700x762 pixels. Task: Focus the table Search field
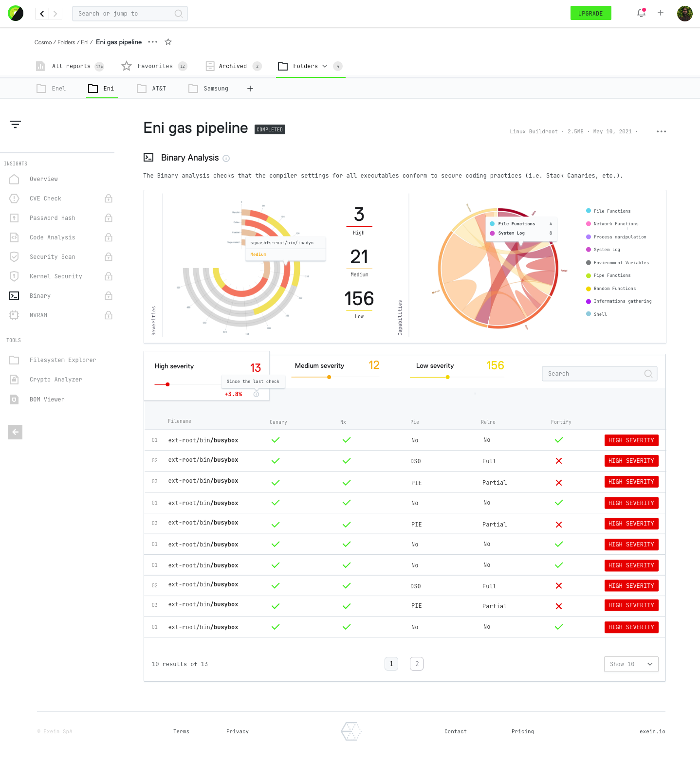pyautogui.click(x=600, y=374)
